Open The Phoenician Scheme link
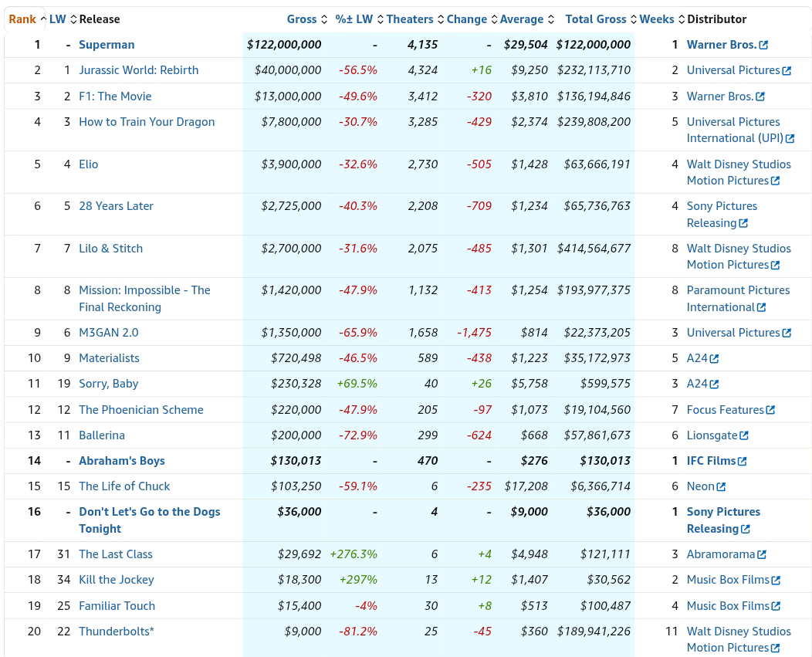This screenshot has width=812, height=657. coord(140,410)
